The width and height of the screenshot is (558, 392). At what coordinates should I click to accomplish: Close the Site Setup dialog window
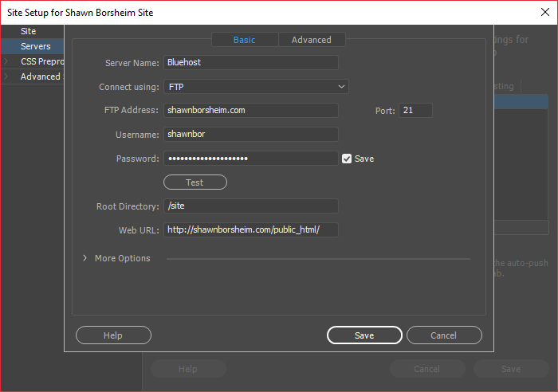tap(544, 12)
